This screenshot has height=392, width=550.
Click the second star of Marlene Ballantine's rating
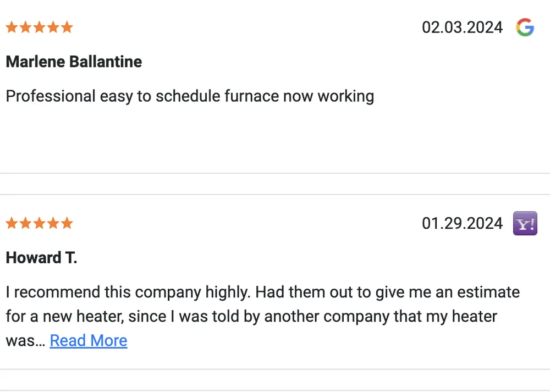coord(25,27)
